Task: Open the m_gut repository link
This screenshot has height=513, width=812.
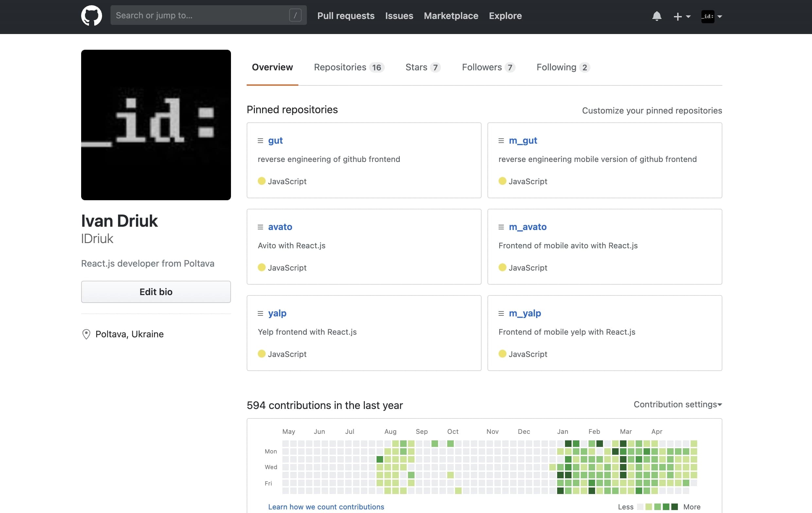Action: coord(523,141)
